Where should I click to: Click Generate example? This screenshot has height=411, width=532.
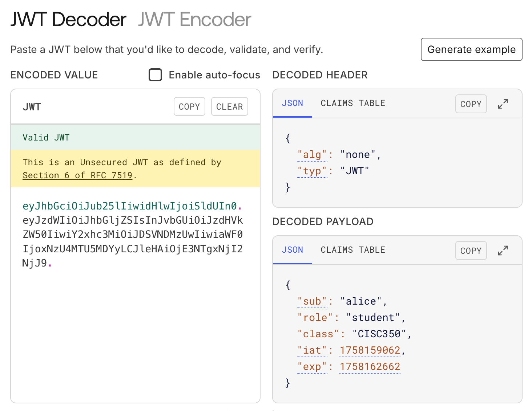(471, 49)
